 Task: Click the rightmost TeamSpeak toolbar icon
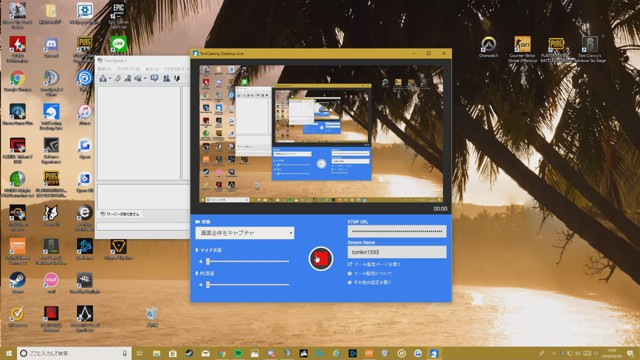click(x=177, y=78)
